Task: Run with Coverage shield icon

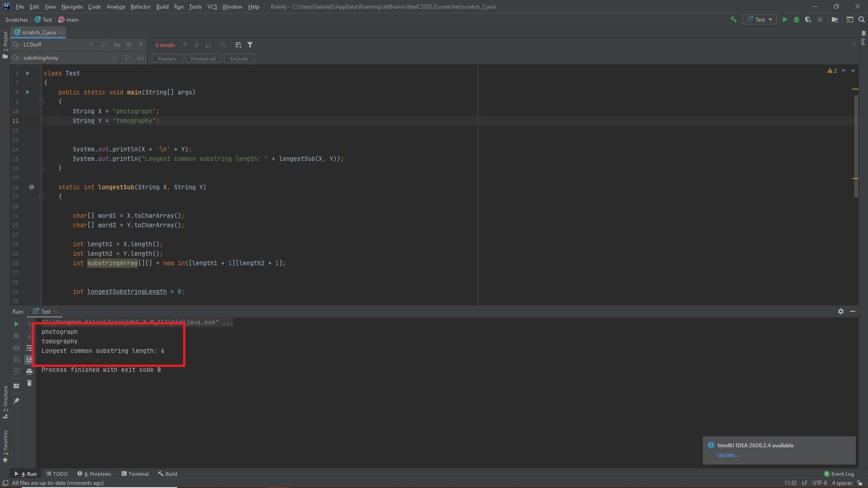Action: click(x=808, y=19)
